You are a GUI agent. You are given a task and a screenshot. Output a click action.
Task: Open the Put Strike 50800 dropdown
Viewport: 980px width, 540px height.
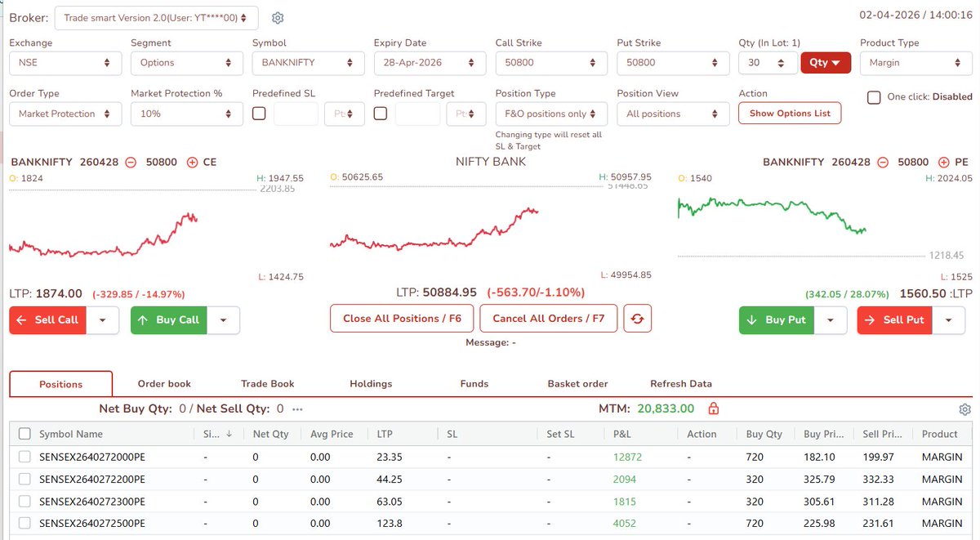(x=674, y=63)
